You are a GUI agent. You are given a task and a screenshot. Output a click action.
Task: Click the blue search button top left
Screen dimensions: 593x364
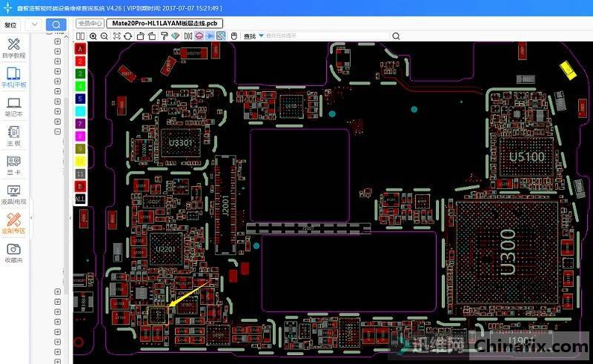pos(56,24)
